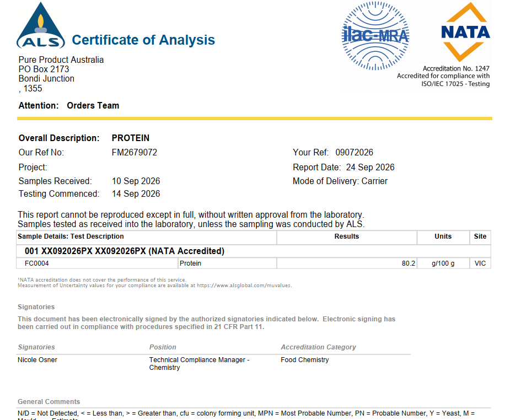Viewport: 505px width, 420px height.
Task: Select 'Accreditation No. 1247' text
Action: (456, 68)
